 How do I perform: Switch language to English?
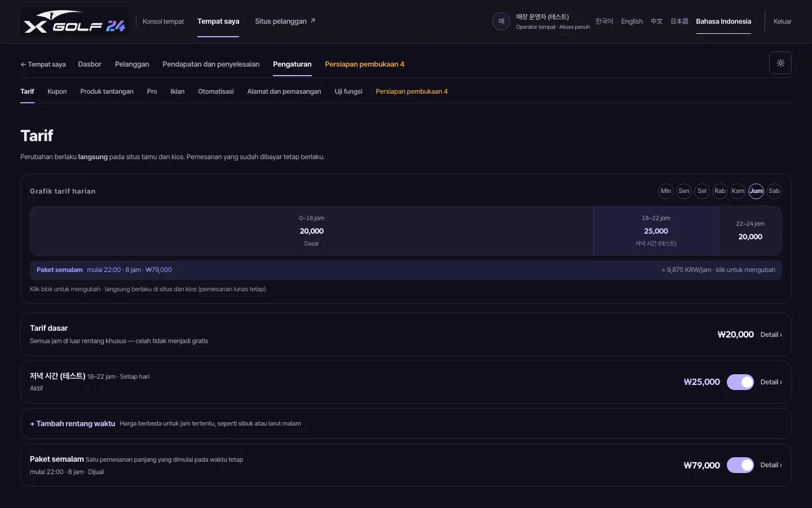pos(632,21)
